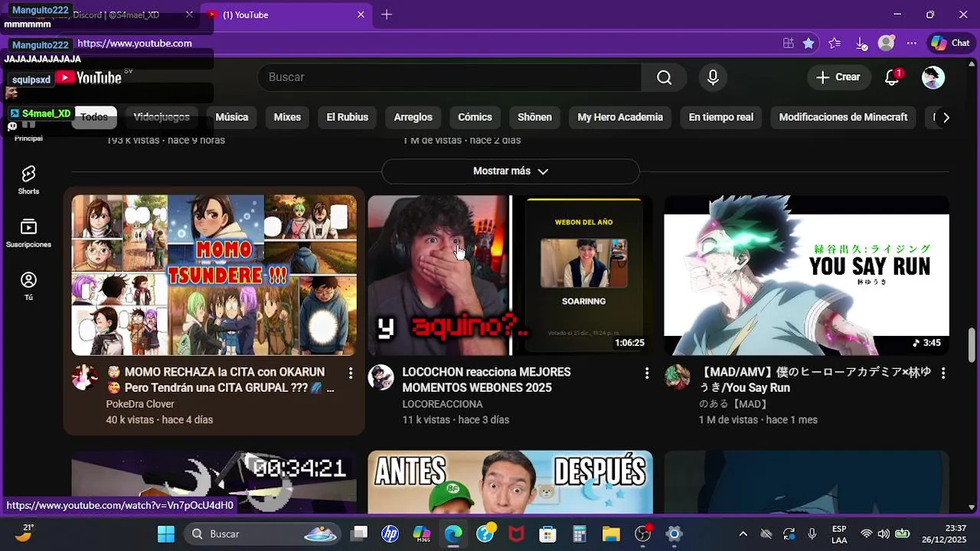Screen dimensions: 980x551
Task: Open options for the MOMO RECHAZA video
Action: pyautogui.click(x=351, y=373)
